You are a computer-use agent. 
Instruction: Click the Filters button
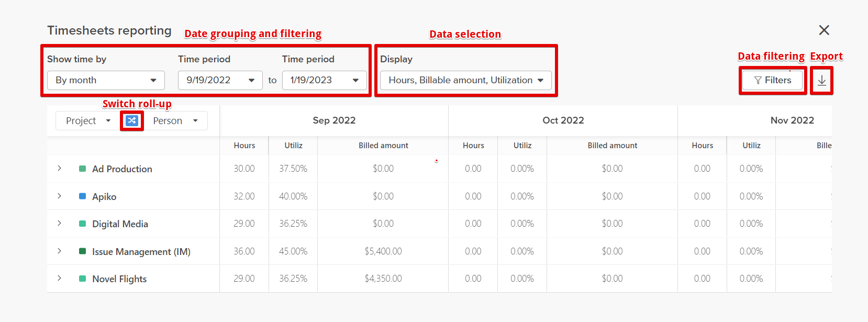pyautogui.click(x=772, y=80)
